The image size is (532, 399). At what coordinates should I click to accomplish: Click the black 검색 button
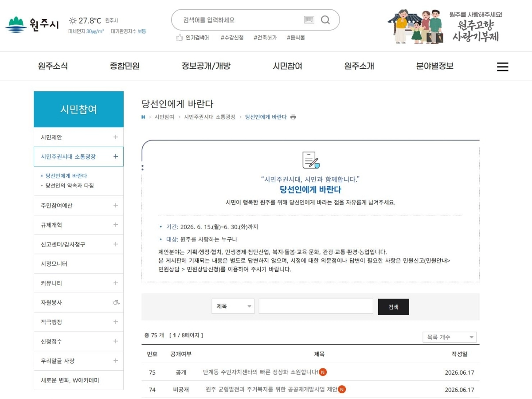394,307
